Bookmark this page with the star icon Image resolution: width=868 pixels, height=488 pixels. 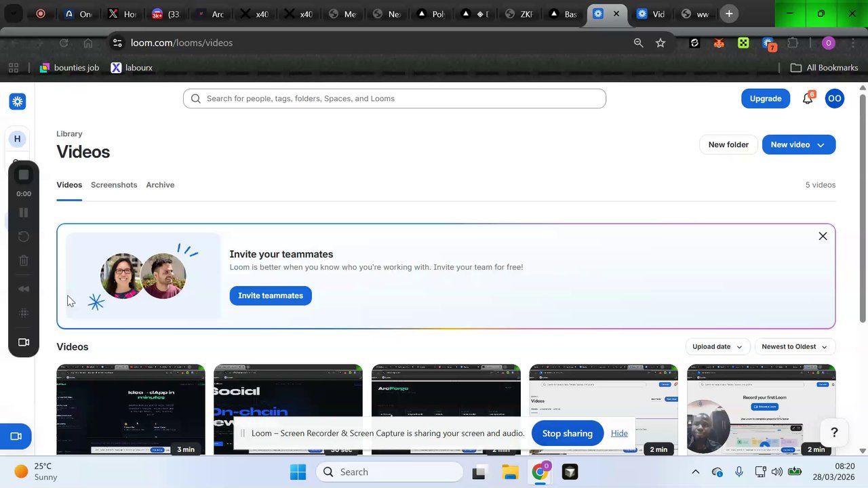(x=660, y=43)
